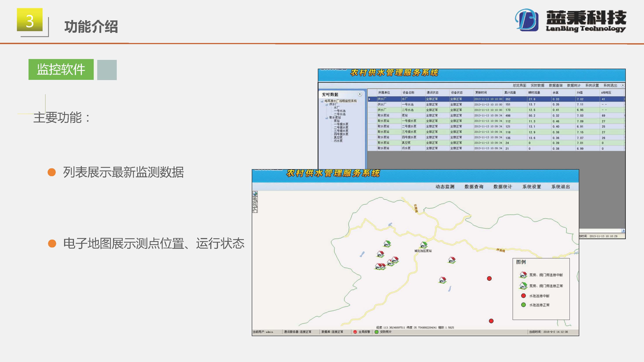The height and width of the screenshot is (362, 644).
Task: Open 数据查询 in the map window menu
Action: (474, 187)
